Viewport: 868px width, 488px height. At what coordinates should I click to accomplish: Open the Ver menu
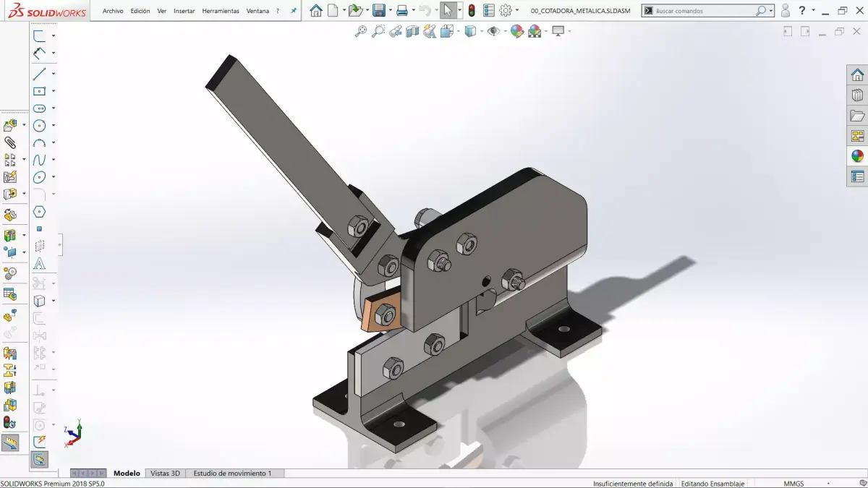pyautogui.click(x=162, y=11)
